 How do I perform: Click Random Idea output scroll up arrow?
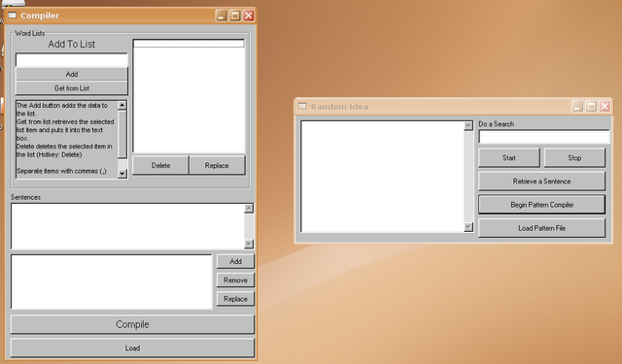pyautogui.click(x=468, y=125)
